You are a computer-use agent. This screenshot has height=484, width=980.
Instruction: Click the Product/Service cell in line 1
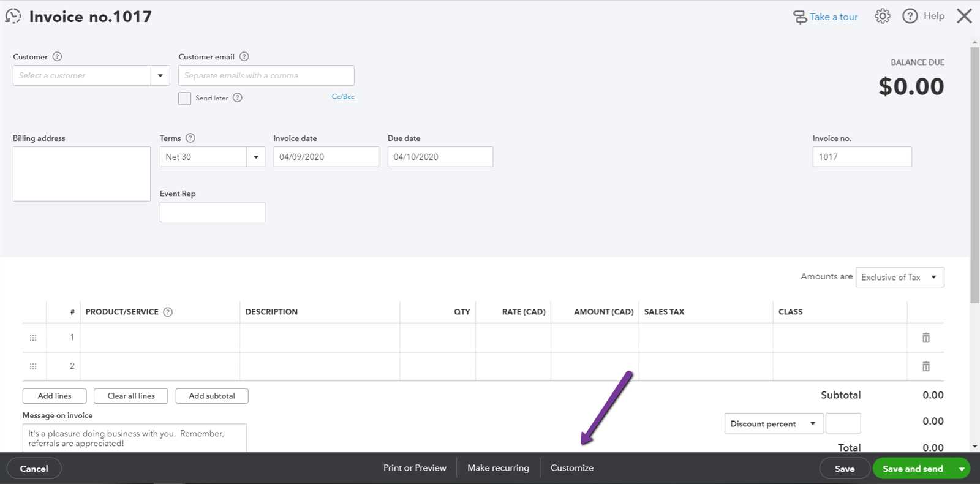tap(160, 338)
